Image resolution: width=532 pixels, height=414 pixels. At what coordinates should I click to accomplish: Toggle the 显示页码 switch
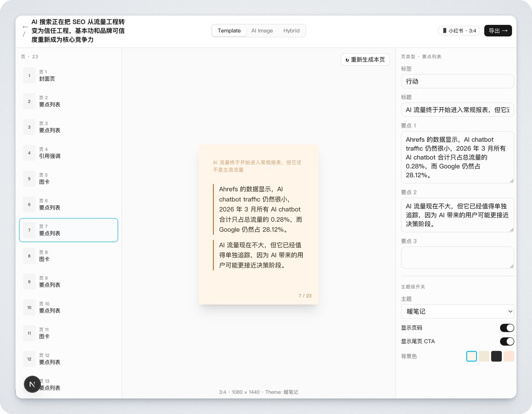[507, 328]
